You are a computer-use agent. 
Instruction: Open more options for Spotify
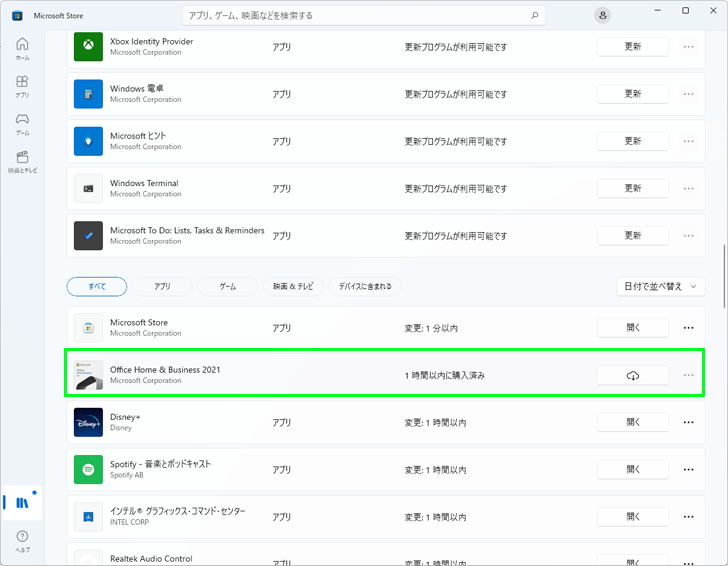click(689, 469)
